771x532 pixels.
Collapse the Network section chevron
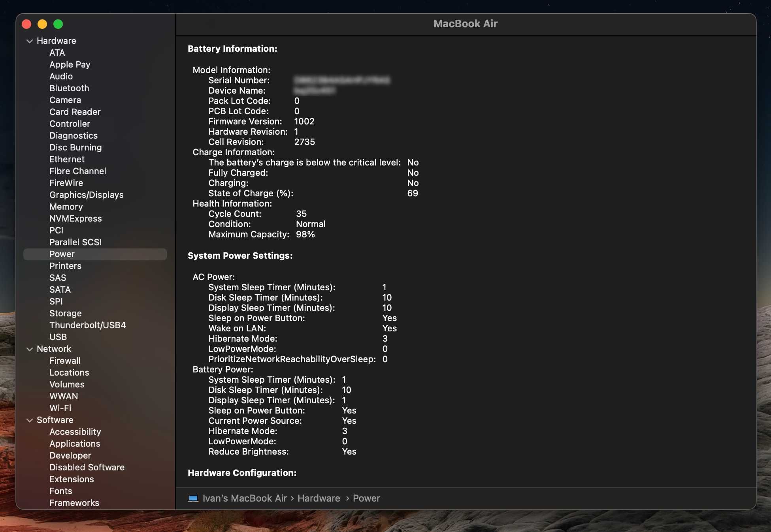click(30, 349)
